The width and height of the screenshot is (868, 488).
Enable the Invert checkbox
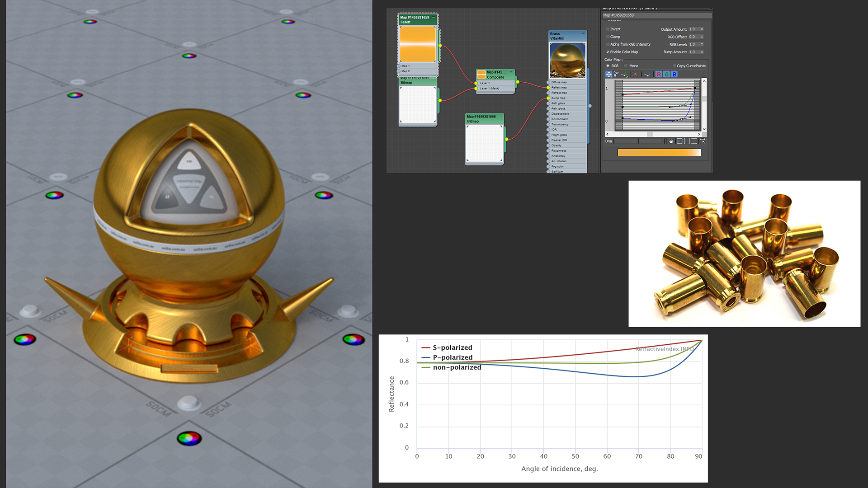[x=608, y=29]
